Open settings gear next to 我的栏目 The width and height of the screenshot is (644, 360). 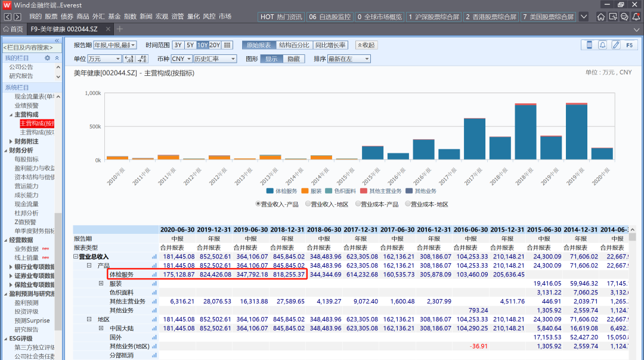pyautogui.click(x=48, y=58)
